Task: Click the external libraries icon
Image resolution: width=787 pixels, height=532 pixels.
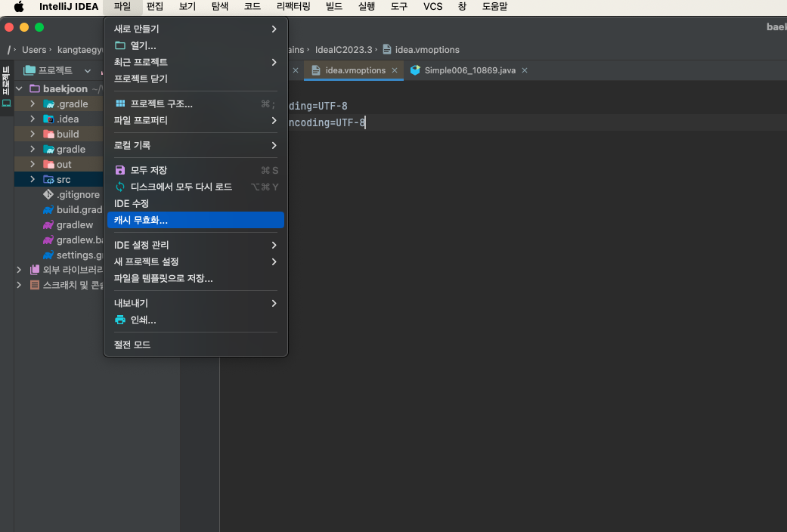Action: pos(35,270)
